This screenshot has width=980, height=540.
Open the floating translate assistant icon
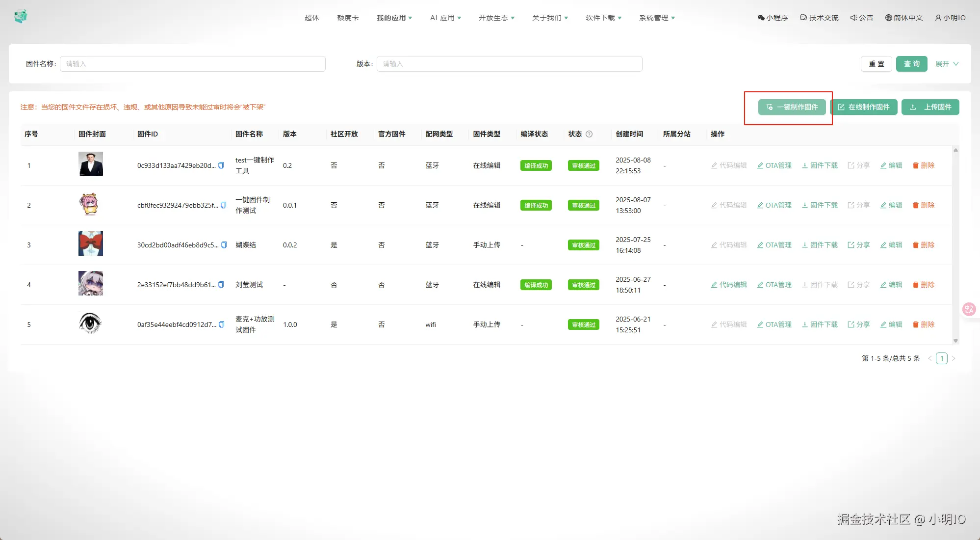tap(969, 309)
